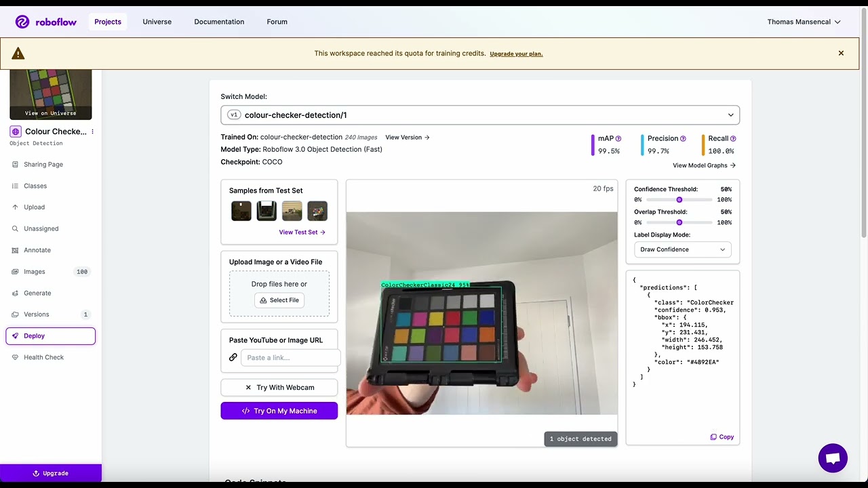Screen dimensions: 868x488
Task: Click the 1 object detected label
Action: click(x=580, y=439)
